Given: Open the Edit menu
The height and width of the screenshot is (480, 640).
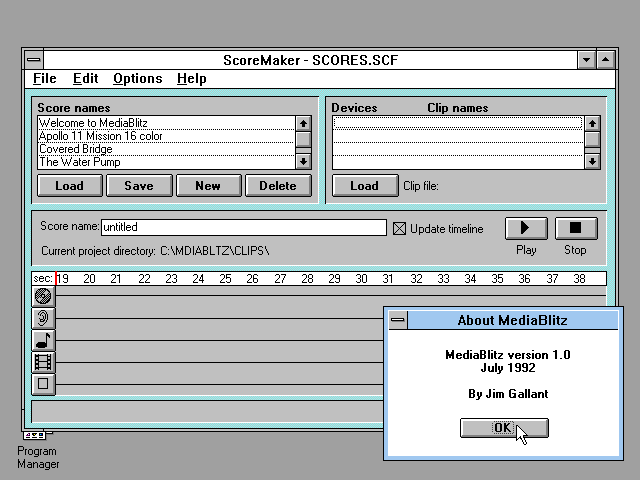Looking at the screenshot, I should [x=85, y=78].
